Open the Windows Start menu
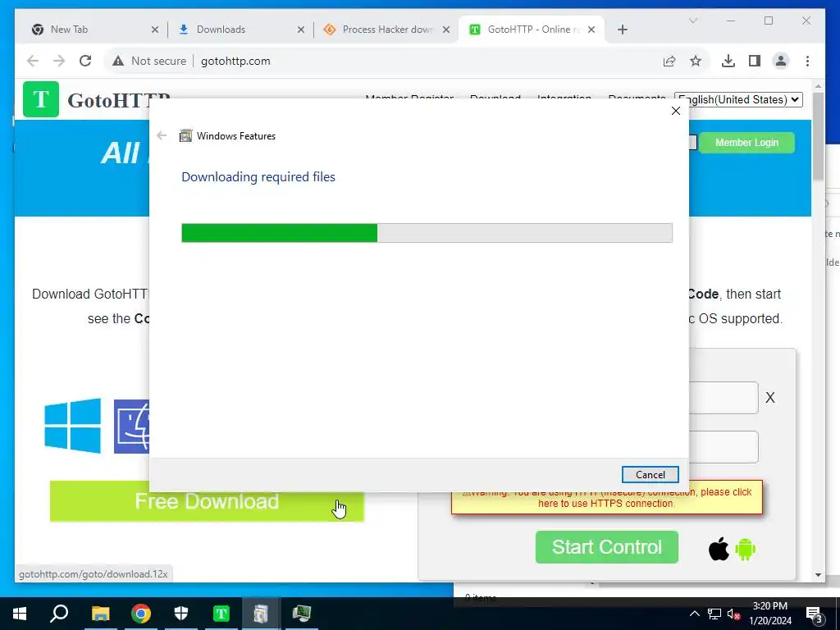This screenshot has height=630, width=840. point(20,614)
